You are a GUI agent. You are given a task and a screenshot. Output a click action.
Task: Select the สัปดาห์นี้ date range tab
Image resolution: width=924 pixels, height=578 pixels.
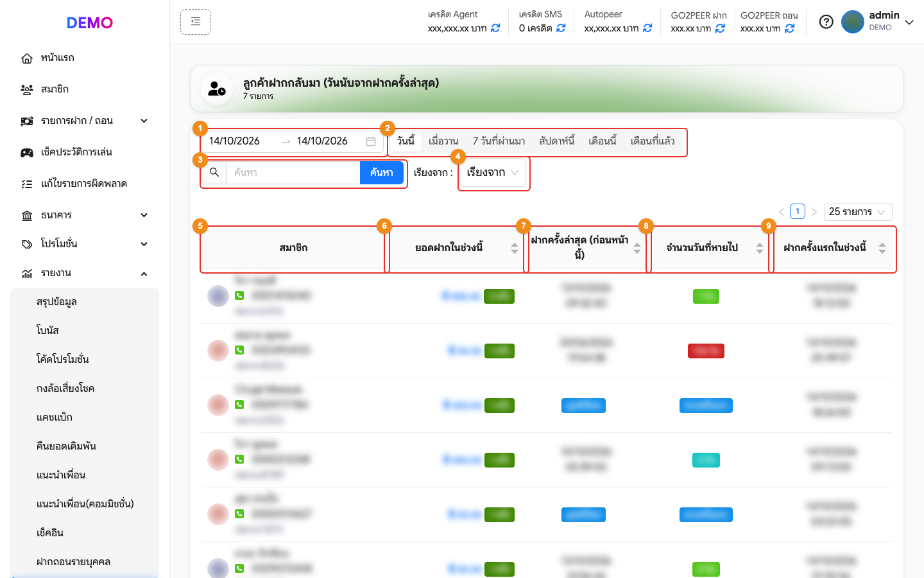click(556, 141)
